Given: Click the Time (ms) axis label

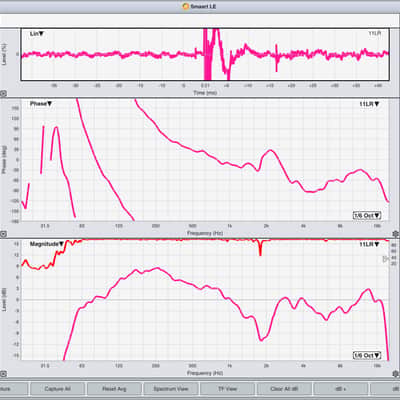Looking at the screenshot, I should pos(205,93).
